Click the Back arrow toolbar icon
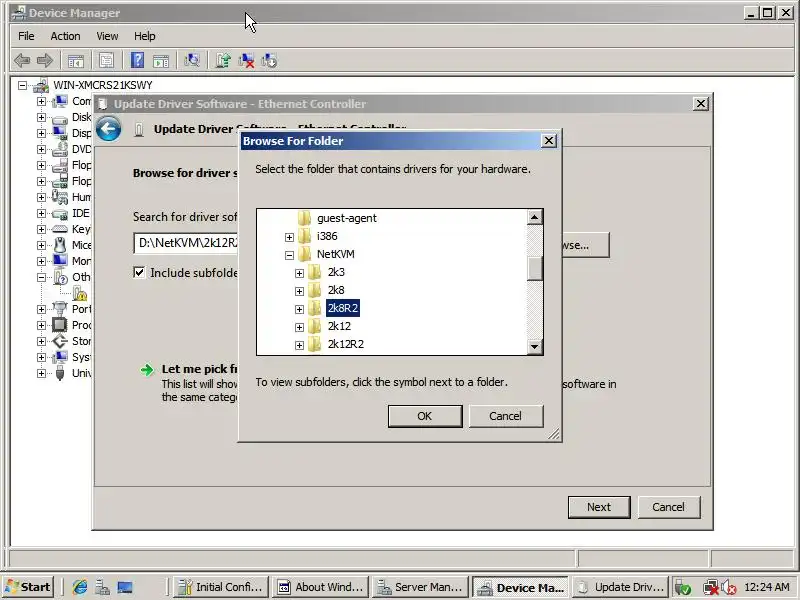This screenshot has height=600, width=800. tap(21, 61)
